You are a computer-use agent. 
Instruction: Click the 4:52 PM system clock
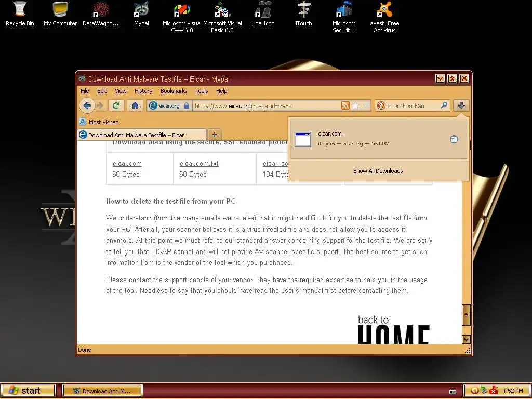[x=513, y=391]
